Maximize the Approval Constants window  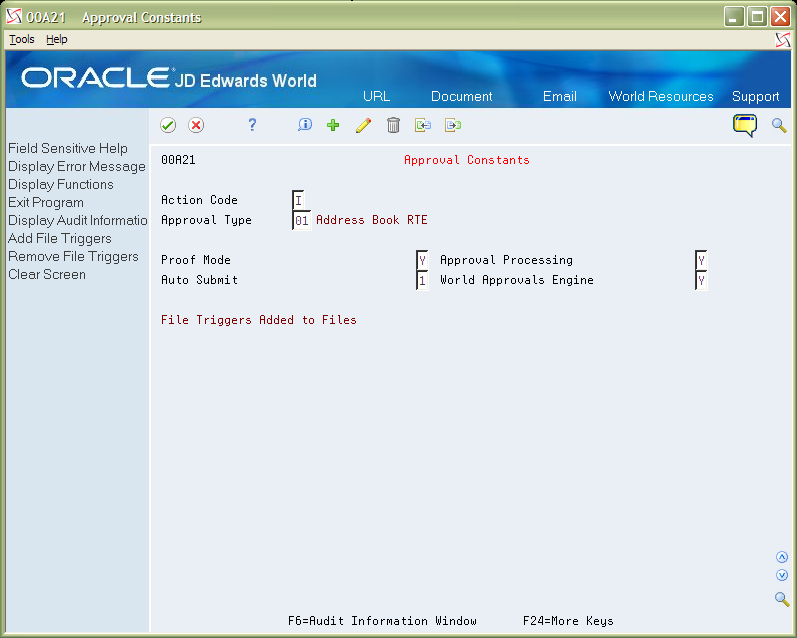coord(757,17)
